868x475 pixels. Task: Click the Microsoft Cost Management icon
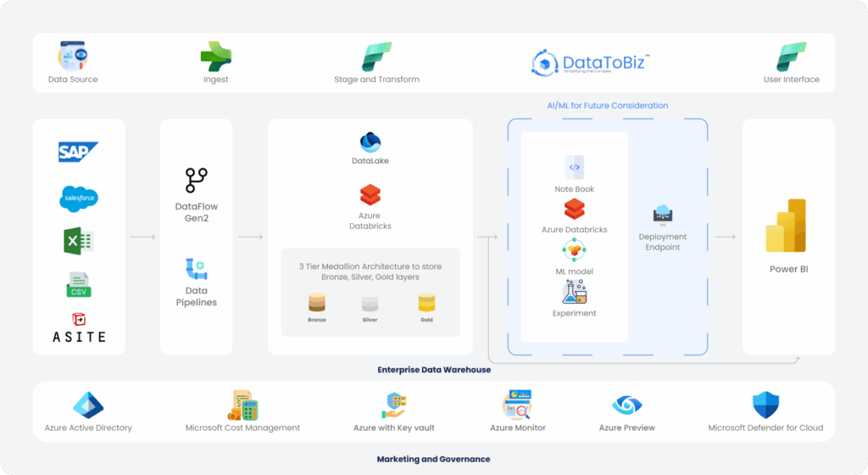point(243,405)
